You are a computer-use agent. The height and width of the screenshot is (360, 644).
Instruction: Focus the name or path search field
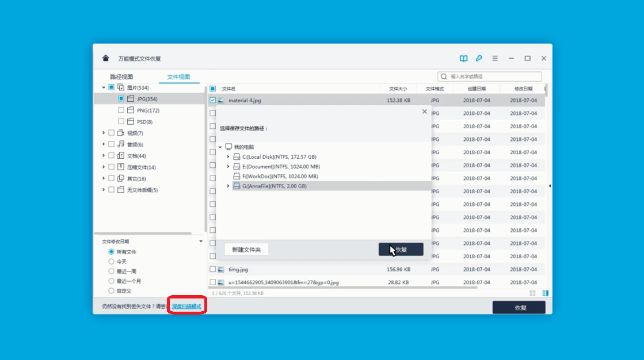[x=490, y=76]
